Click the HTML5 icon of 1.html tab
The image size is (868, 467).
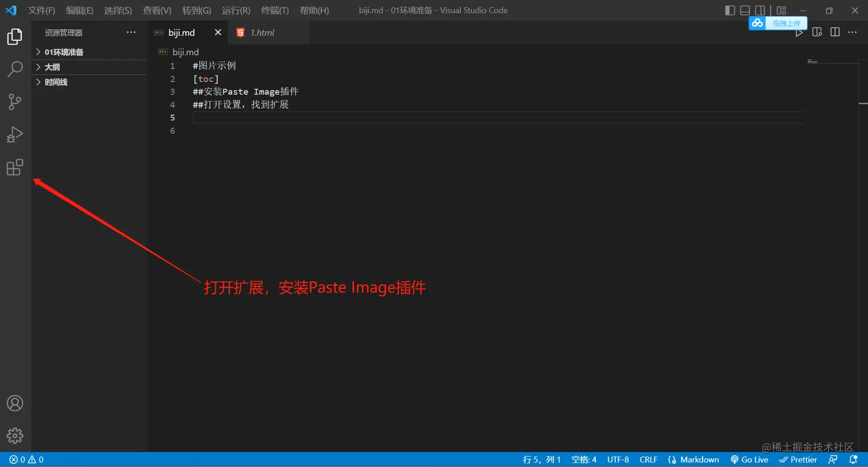pyautogui.click(x=241, y=33)
